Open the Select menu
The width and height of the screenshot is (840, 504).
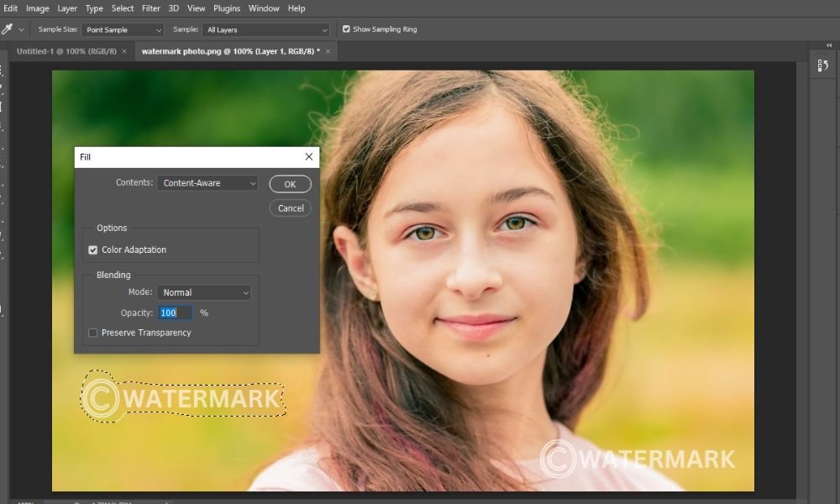coord(122,8)
